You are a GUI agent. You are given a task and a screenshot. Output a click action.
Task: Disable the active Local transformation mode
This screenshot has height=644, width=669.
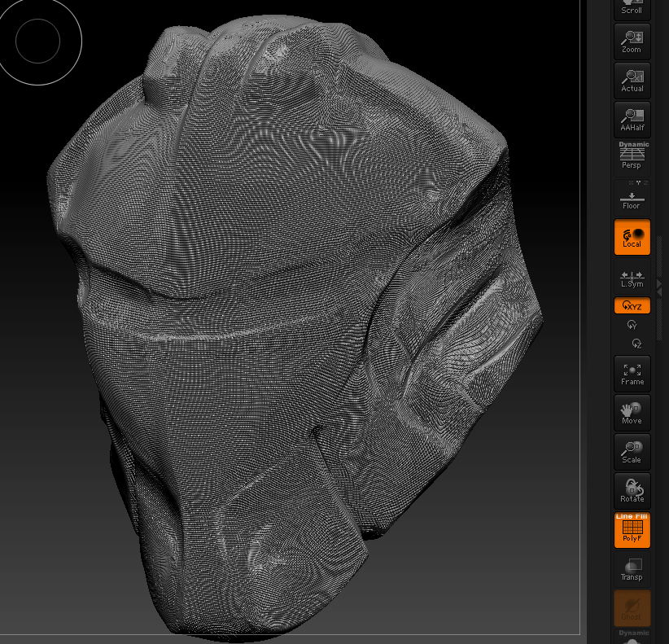632,239
